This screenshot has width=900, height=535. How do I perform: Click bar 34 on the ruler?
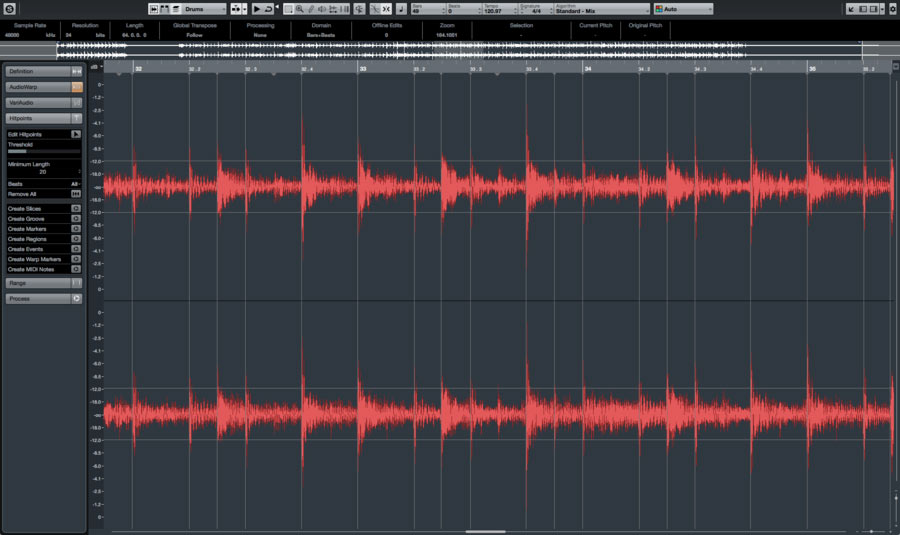588,69
